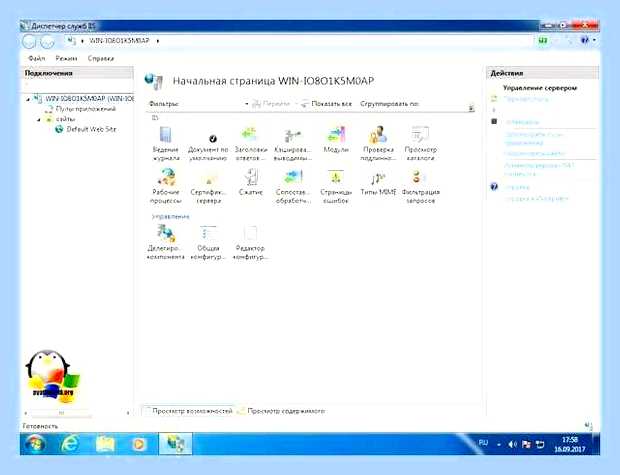Open Проверка подлинности feature icon
The width and height of the screenshot is (620, 475).
tap(378, 143)
